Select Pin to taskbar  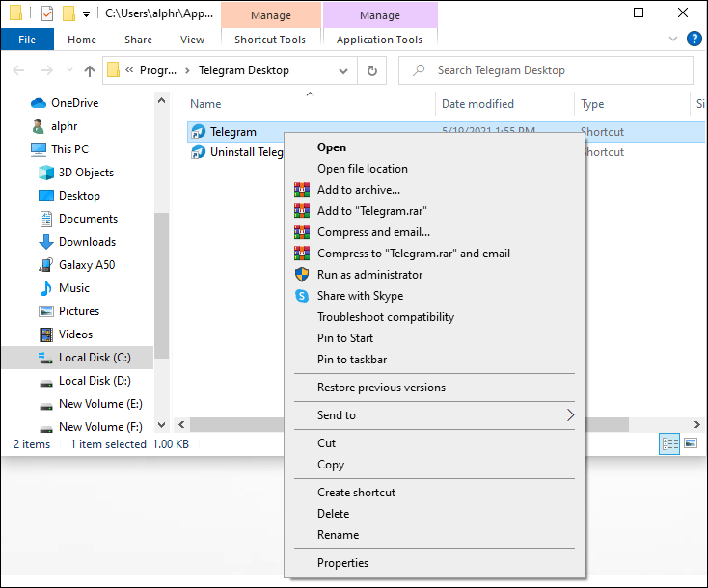(434, 360)
